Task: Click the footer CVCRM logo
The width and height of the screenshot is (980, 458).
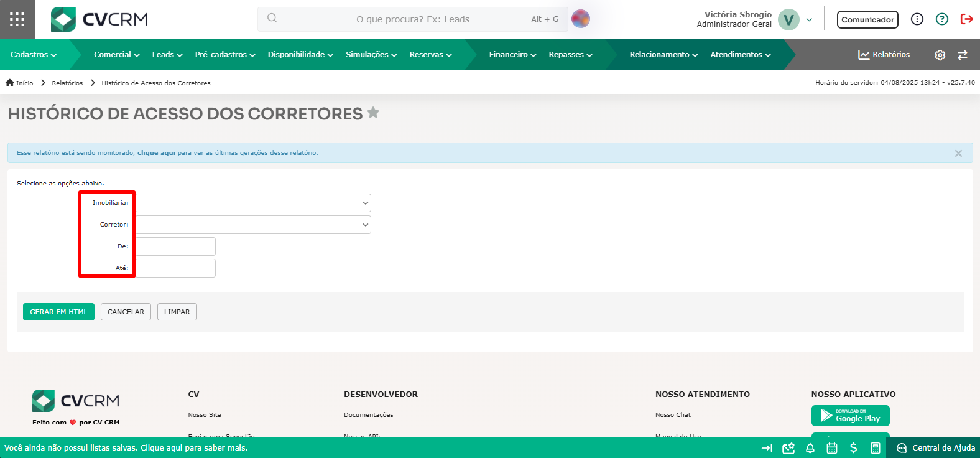Action: 76,401
